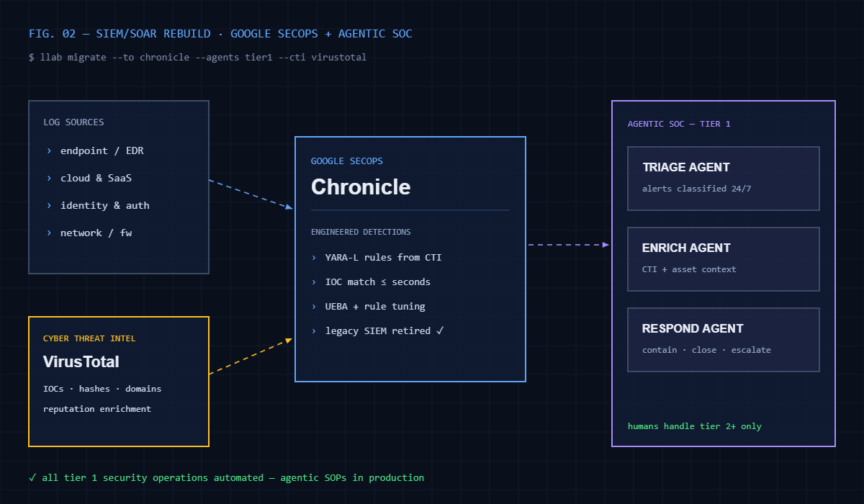Click 'reputation enrichment' text
Image resolution: width=864 pixels, height=504 pixels.
[x=97, y=409]
